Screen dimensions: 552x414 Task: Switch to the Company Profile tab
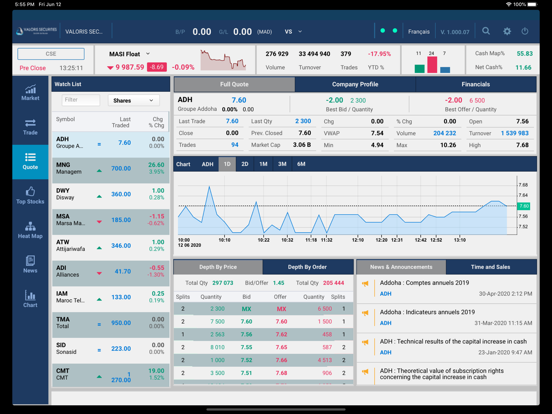pos(355,84)
